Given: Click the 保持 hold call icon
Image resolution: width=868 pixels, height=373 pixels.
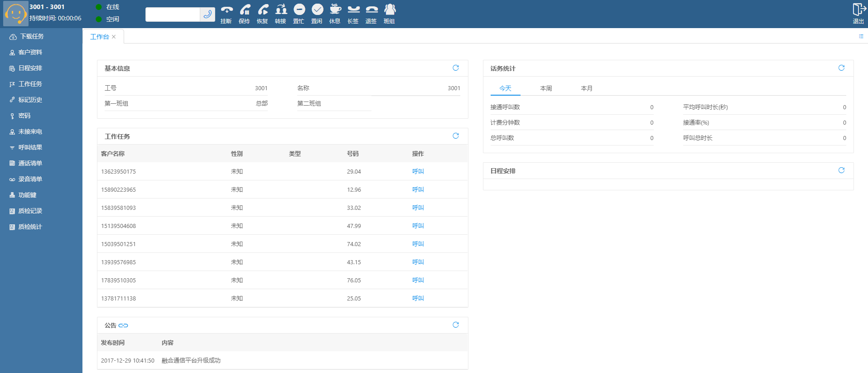Looking at the screenshot, I should click(x=245, y=10).
